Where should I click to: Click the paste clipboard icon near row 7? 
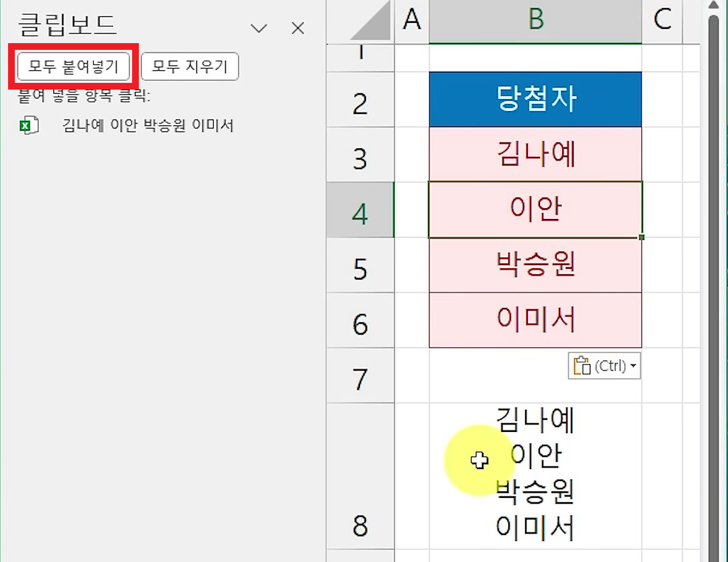[582, 366]
